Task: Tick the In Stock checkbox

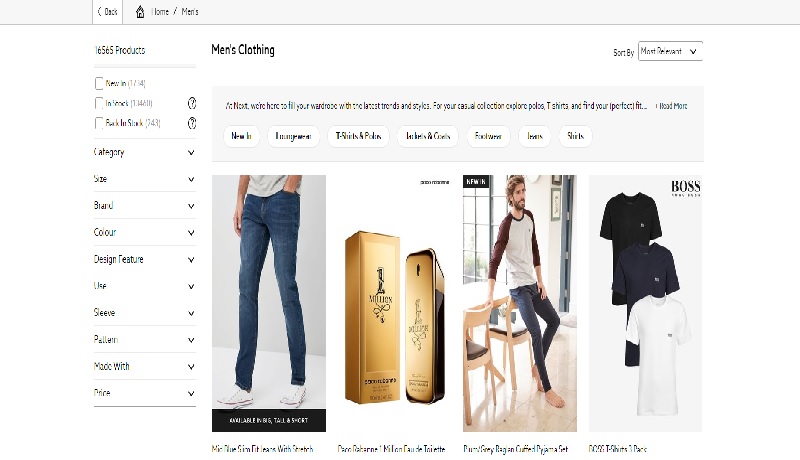Action: (x=99, y=104)
